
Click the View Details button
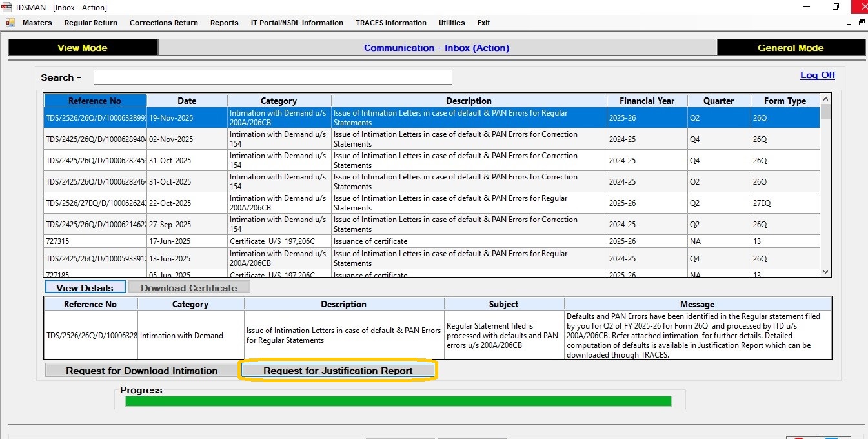click(85, 288)
